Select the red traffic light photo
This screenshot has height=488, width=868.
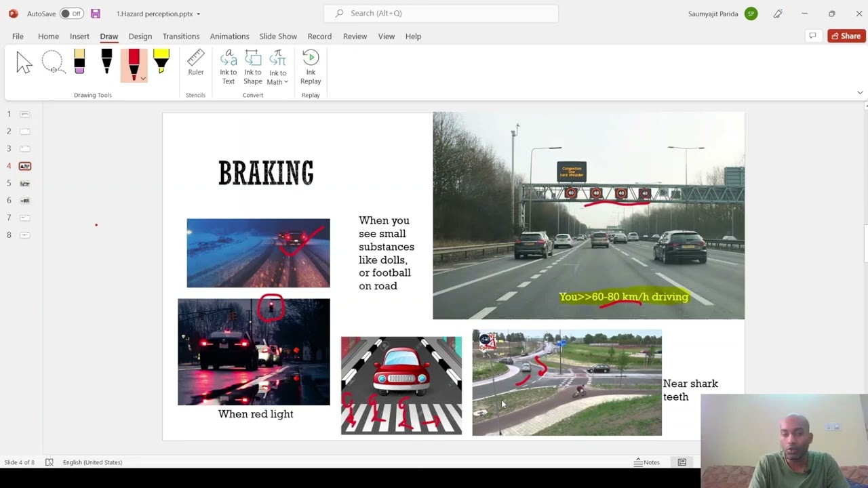254,352
